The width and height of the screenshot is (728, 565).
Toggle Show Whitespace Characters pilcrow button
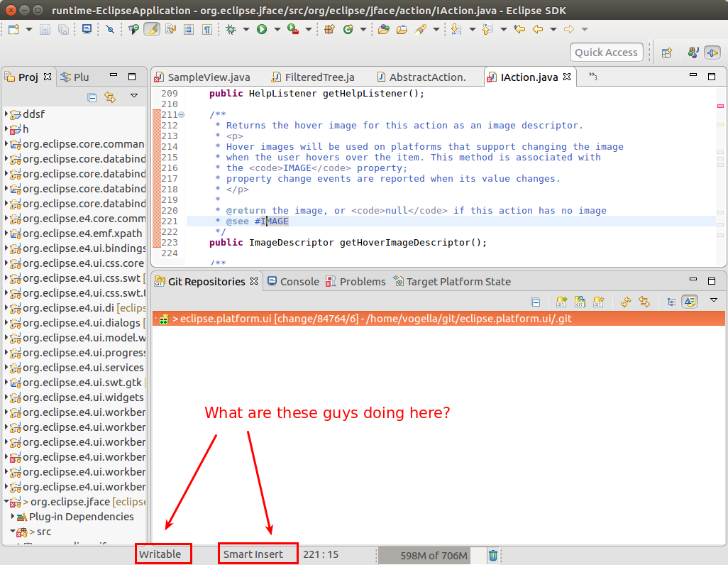(x=207, y=29)
